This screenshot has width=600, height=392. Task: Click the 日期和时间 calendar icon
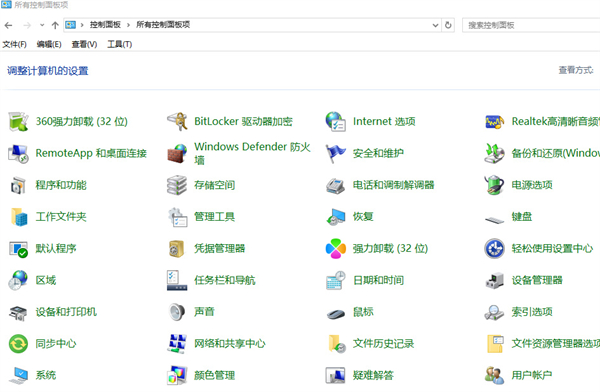point(336,280)
